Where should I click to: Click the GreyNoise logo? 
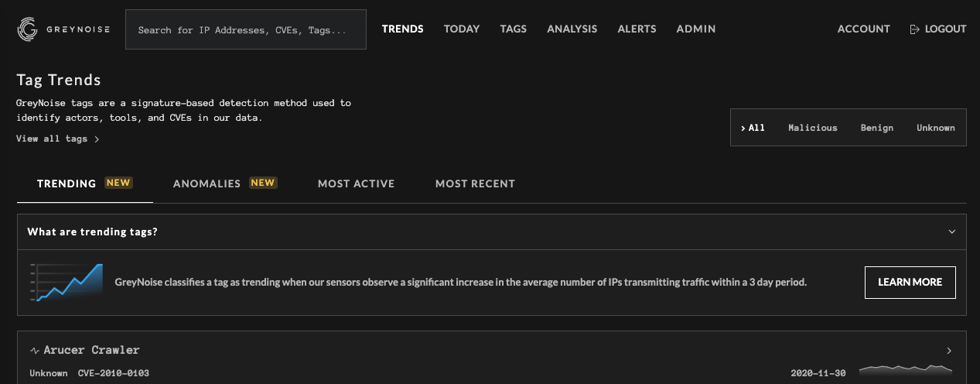[x=63, y=29]
